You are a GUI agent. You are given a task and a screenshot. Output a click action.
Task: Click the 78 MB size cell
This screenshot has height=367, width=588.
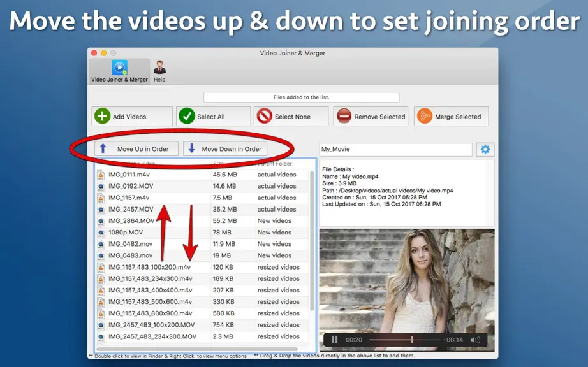(x=222, y=233)
